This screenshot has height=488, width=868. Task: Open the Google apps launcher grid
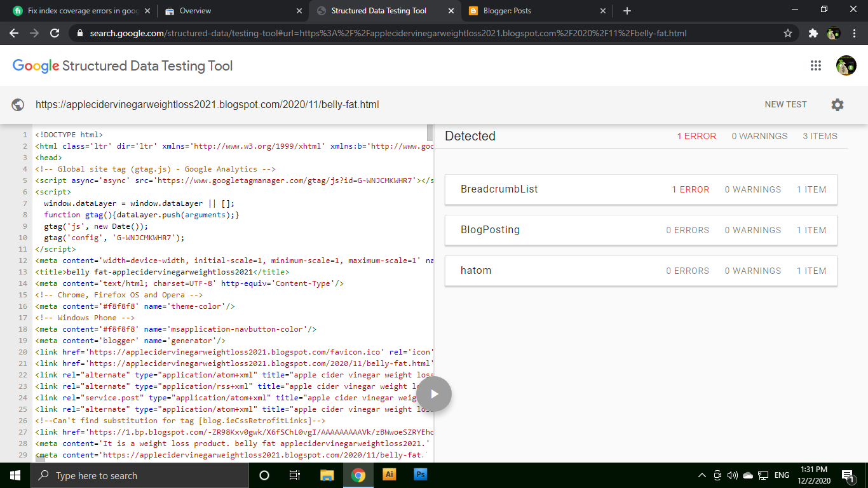[816, 65]
